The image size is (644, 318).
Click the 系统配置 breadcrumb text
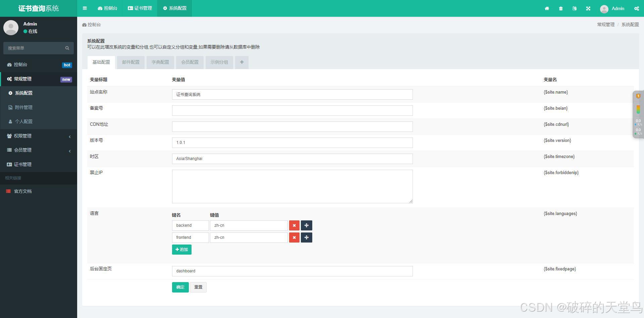630,25
